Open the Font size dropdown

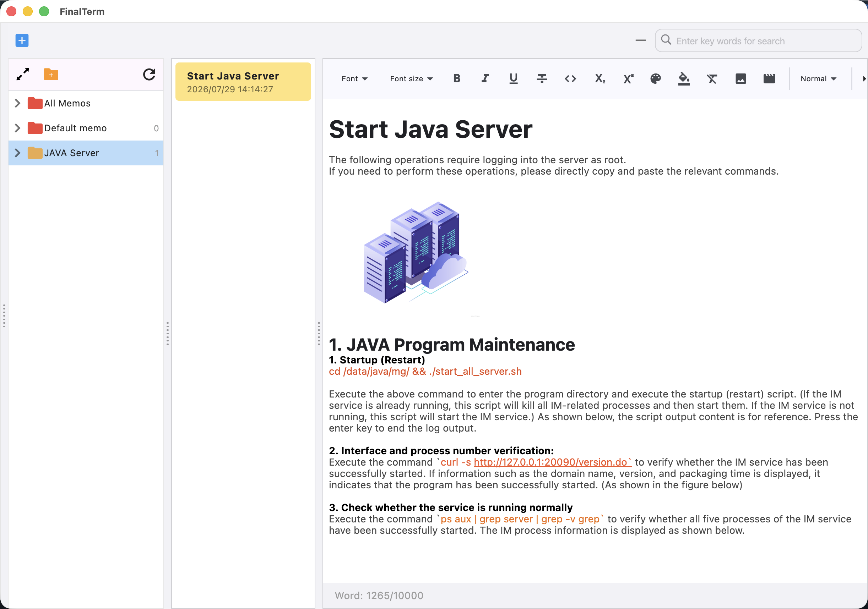point(411,78)
